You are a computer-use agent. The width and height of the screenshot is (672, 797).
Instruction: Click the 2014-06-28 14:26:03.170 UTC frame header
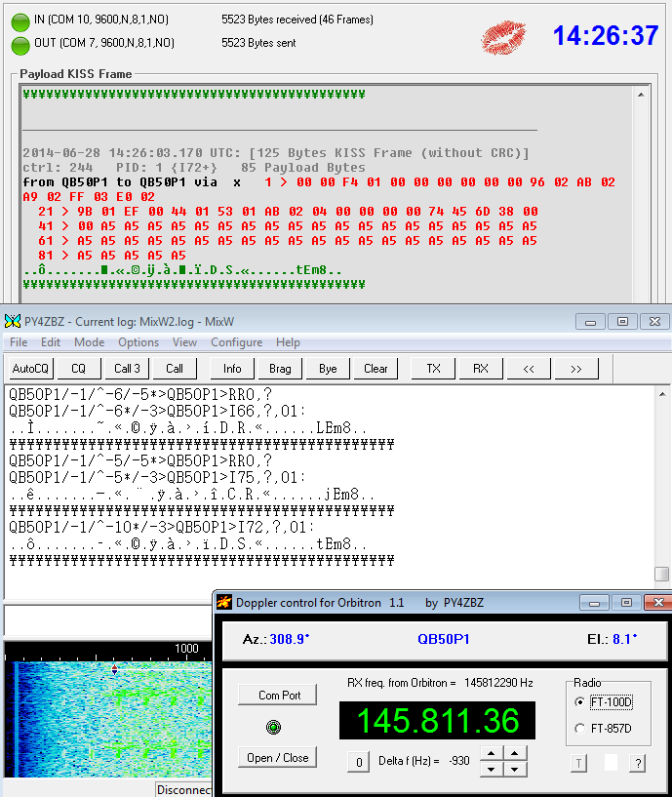(275, 153)
